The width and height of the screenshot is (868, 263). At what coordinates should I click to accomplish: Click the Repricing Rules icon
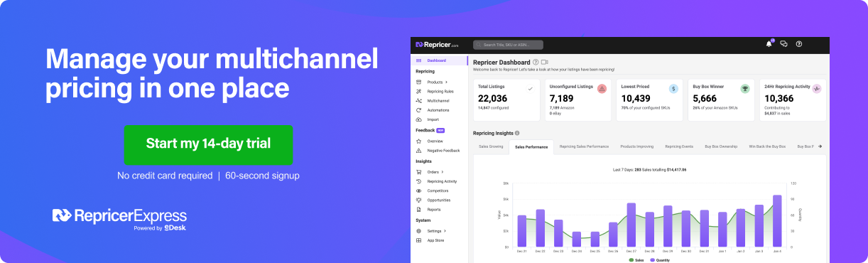pyautogui.click(x=418, y=92)
